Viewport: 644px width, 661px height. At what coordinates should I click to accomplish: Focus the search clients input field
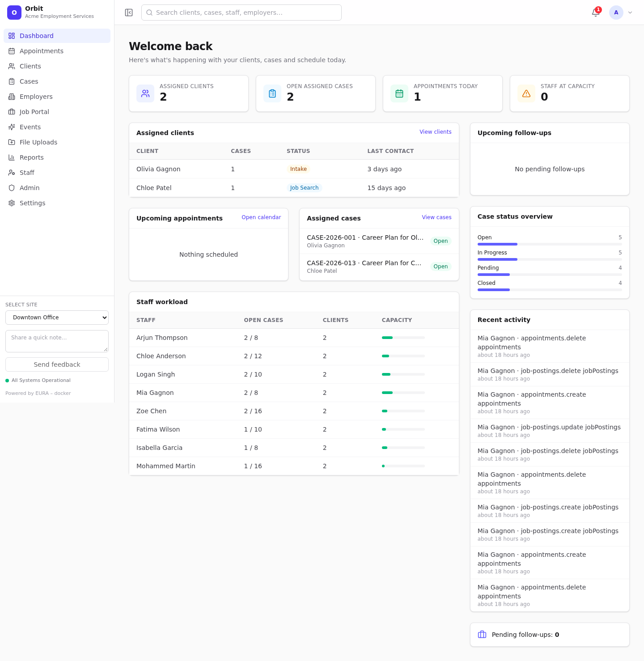pyautogui.click(x=241, y=13)
